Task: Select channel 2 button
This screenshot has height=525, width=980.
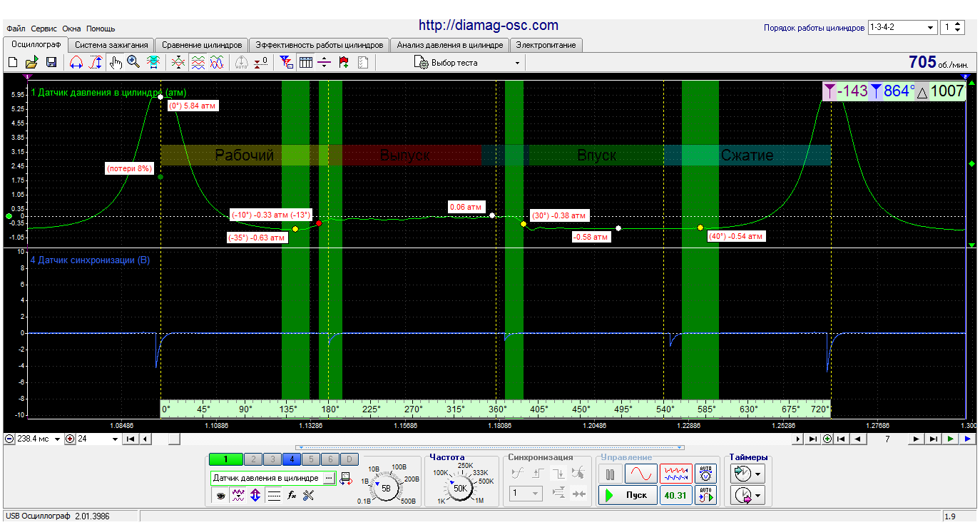Action: [x=253, y=459]
